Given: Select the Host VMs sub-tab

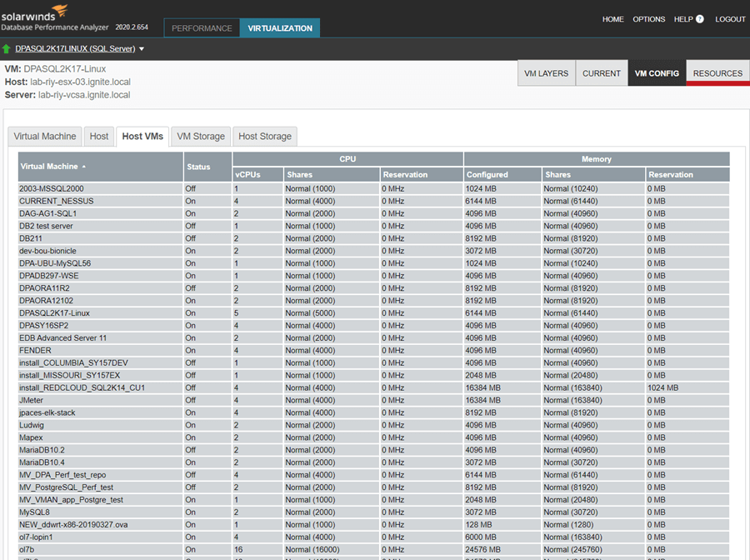Looking at the screenshot, I should point(142,137).
